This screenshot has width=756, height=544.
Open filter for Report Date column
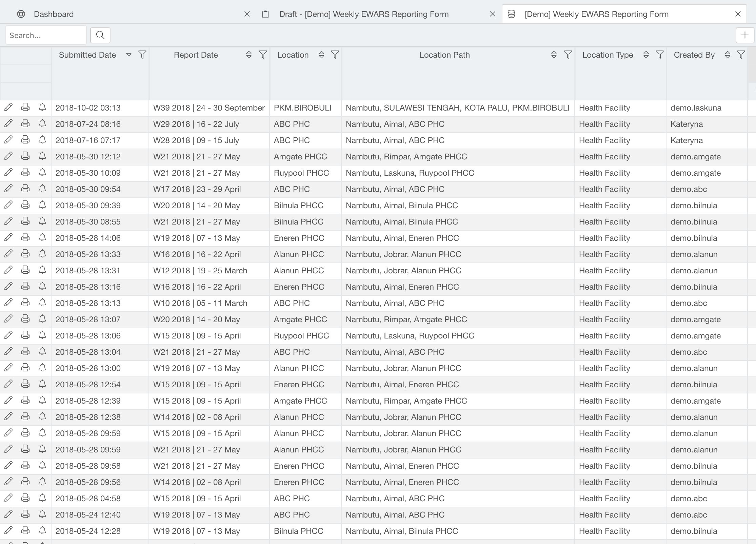coord(263,55)
